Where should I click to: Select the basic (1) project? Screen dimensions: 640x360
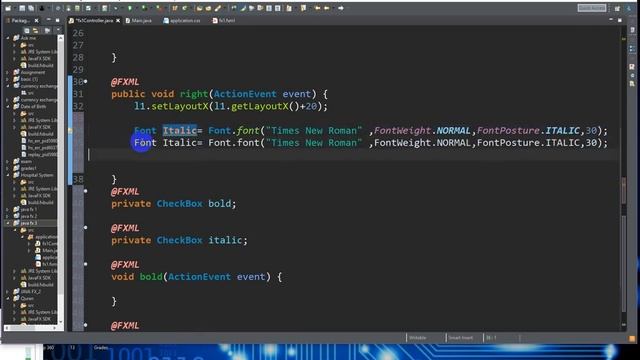29,79
